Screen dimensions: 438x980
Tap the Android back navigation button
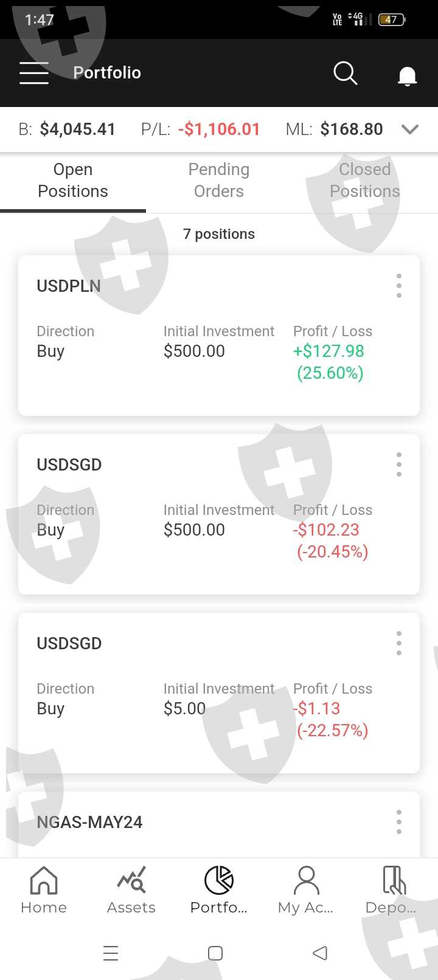(320, 953)
